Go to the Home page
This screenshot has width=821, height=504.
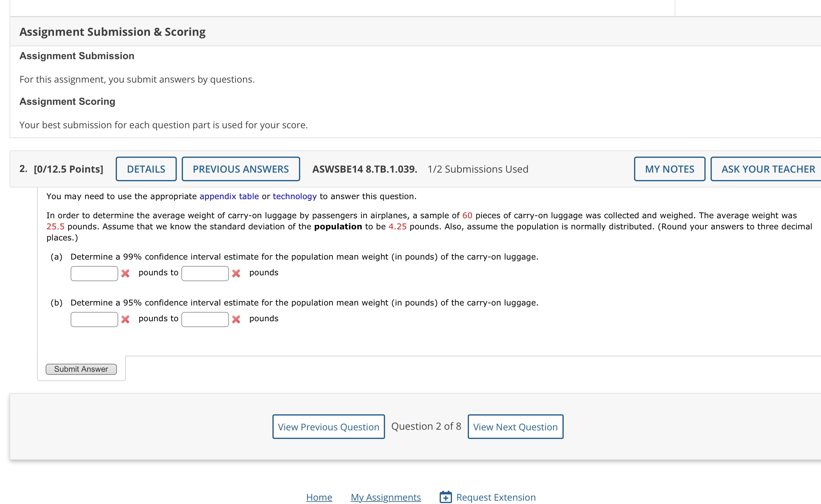pos(319,497)
